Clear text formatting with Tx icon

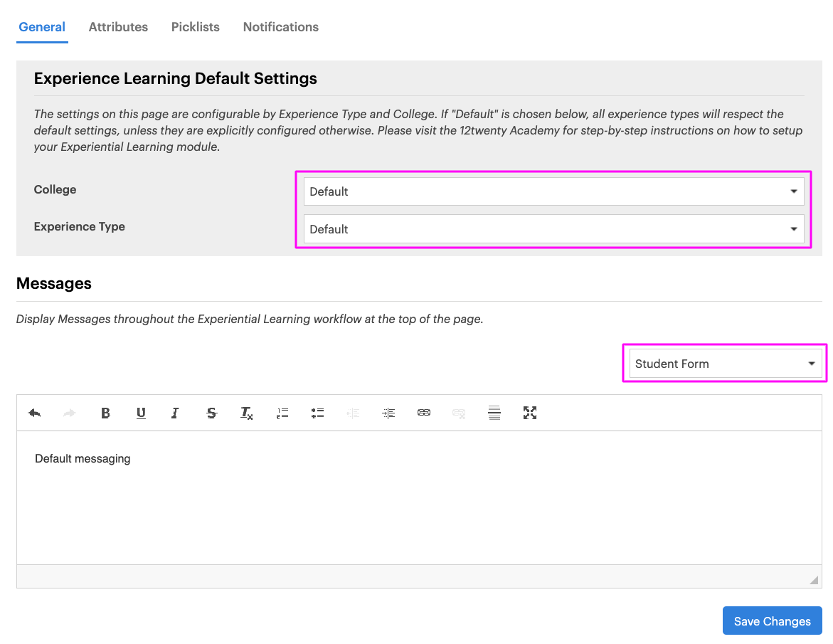pos(246,413)
